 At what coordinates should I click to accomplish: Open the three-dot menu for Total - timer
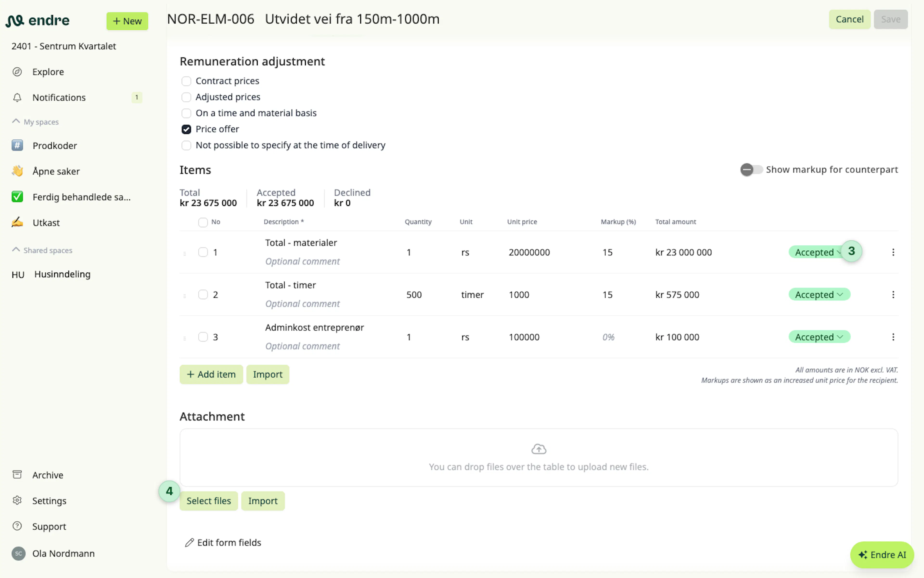pyautogui.click(x=893, y=294)
